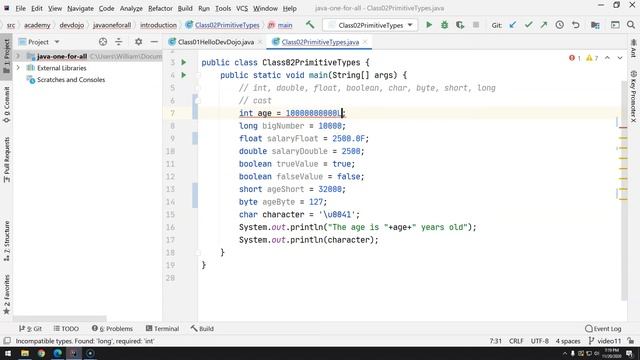640x360 pixels.
Task: Open the Git tool window button
Action: 31,329
